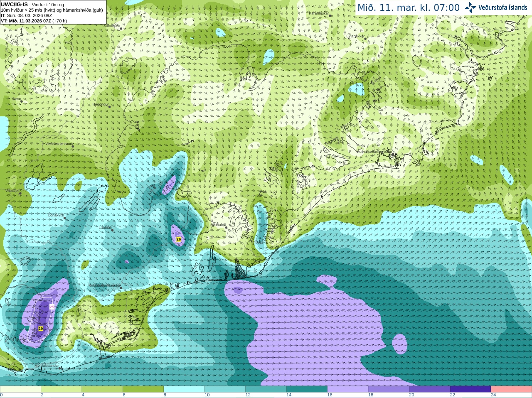Image resolution: width=532 pixels, height=398 pixels.
Task: Click the Veðurstofa Íslands logo icon
Action: point(470,7)
